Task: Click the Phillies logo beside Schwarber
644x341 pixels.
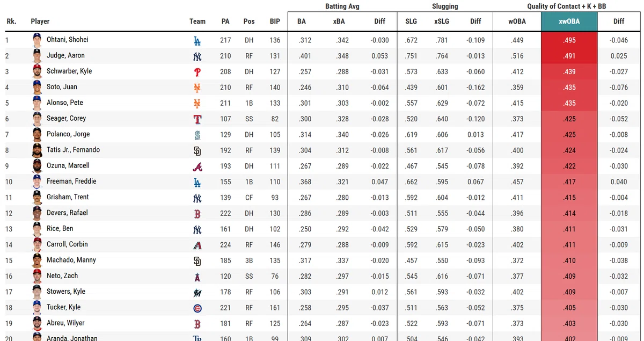Action: 197,72
